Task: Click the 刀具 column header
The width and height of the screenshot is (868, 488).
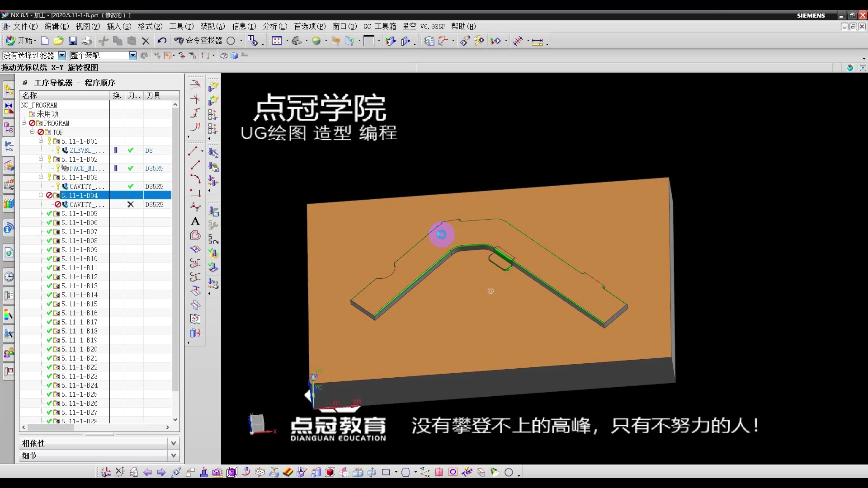Action: (x=161, y=95)
